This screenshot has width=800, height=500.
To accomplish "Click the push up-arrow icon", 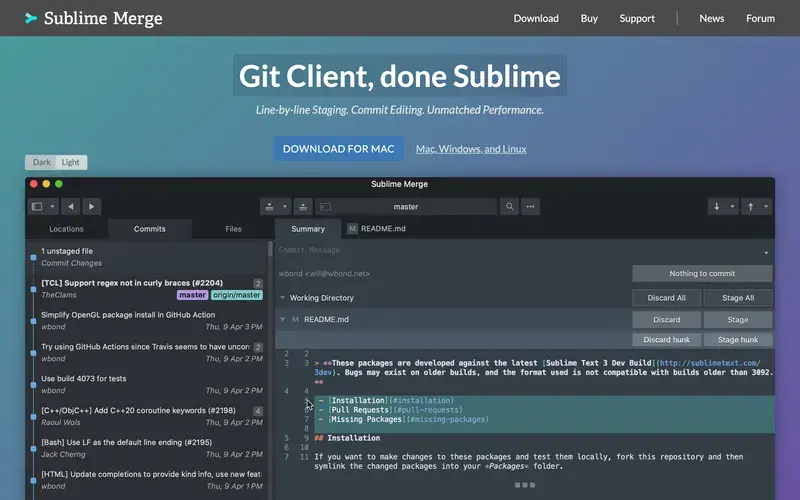I will click(x=751, y=207).
